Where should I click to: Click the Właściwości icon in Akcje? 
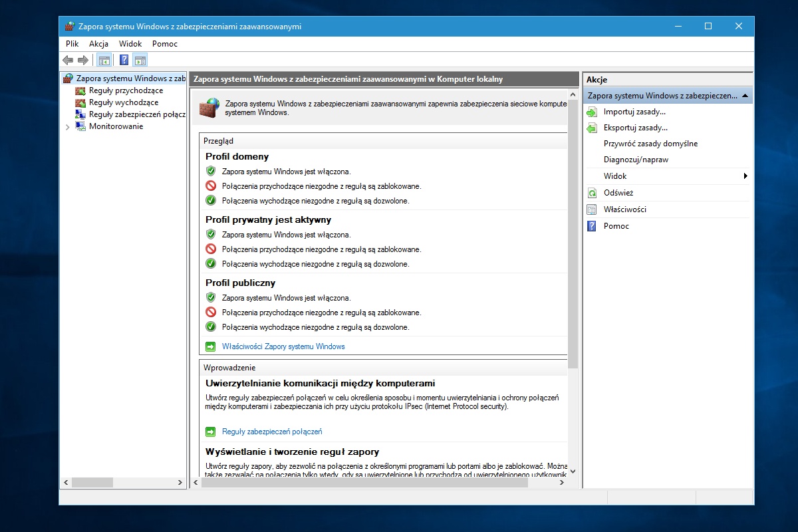(592, 209)
